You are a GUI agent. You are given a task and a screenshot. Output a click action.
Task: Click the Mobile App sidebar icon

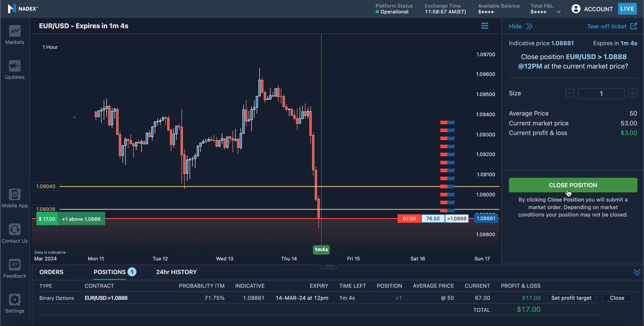pos(15,194)
